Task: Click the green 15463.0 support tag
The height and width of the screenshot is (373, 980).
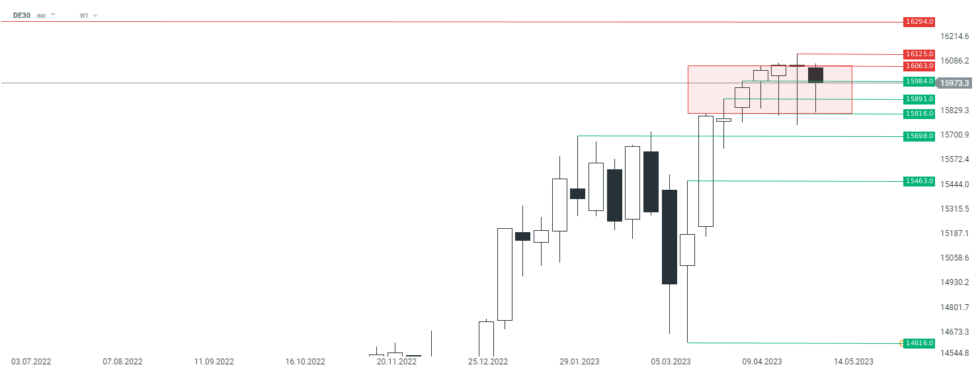Action: [919, 181]
